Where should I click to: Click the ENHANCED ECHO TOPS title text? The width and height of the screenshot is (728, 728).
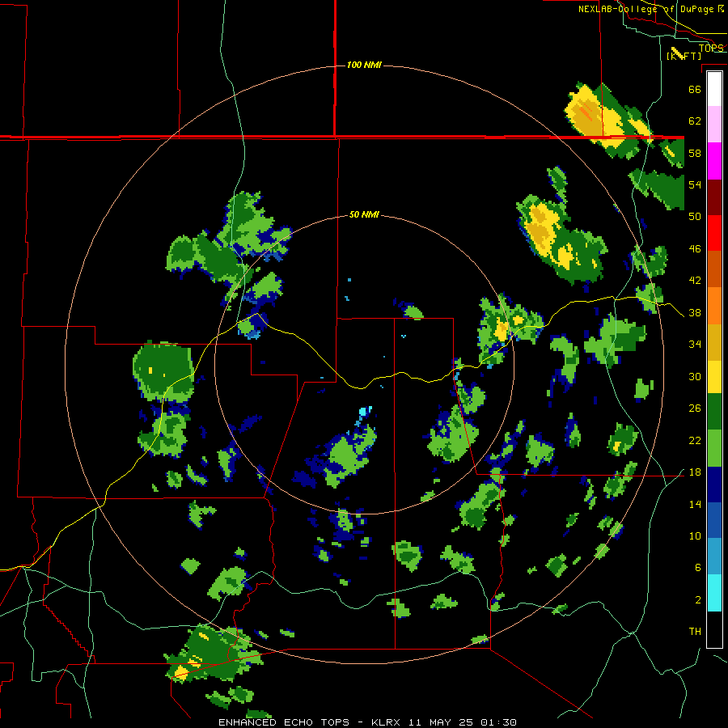point(284,722)
